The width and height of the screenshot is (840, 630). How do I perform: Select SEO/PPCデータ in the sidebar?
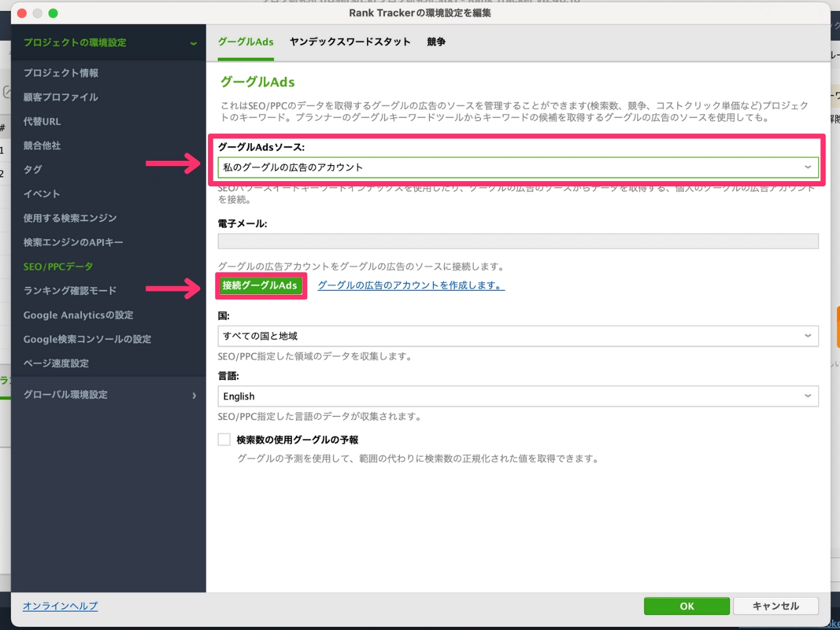58,266
